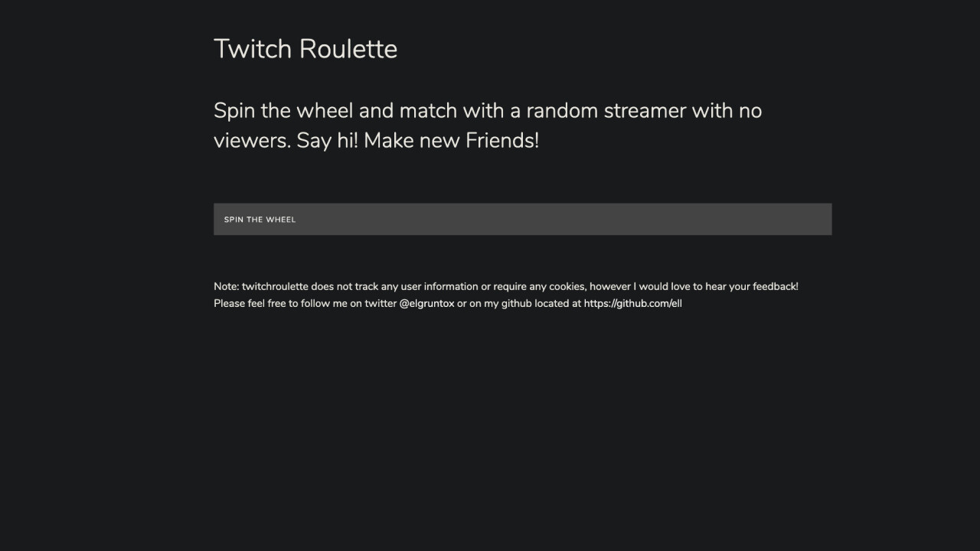Image resolution: width=980 pixels, height=551 pixels.
Task: Click "Make new Friends!" in the tagline
Action: click(x=451, y=141)
